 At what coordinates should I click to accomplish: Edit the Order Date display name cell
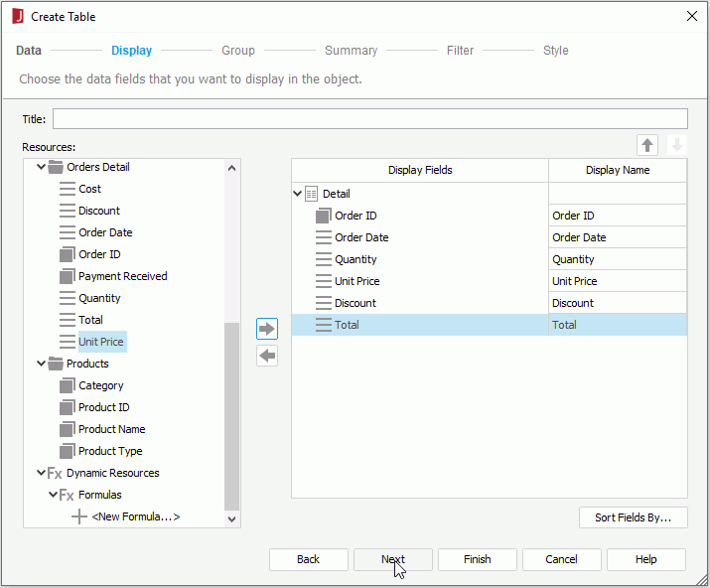pyautogui.click(x=618, y=237)
